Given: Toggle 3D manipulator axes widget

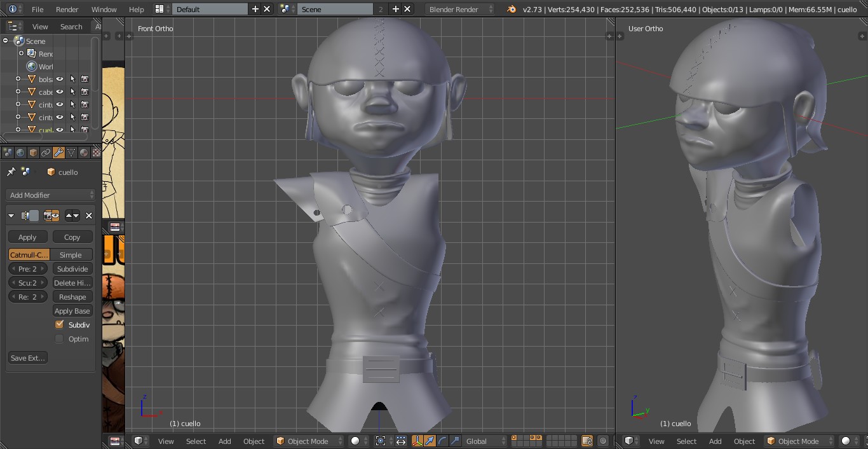Looking at the screenshot, I should [x=417, y=441].
